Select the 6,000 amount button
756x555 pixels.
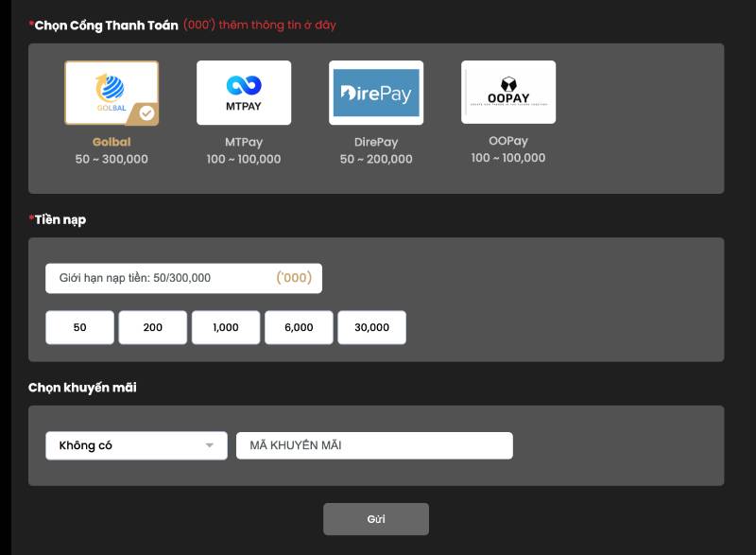(x=299, y=327)
